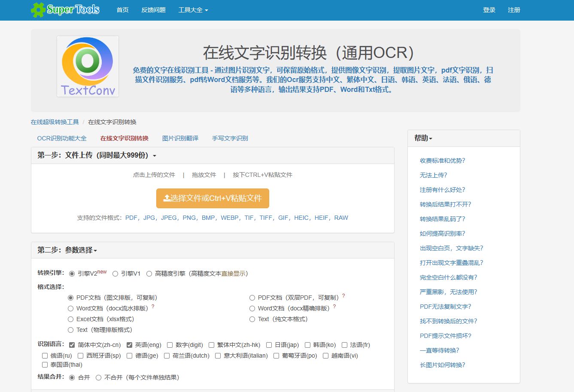Click 登录 in top bar
The image size is (574, 392).
pos(489,10)
